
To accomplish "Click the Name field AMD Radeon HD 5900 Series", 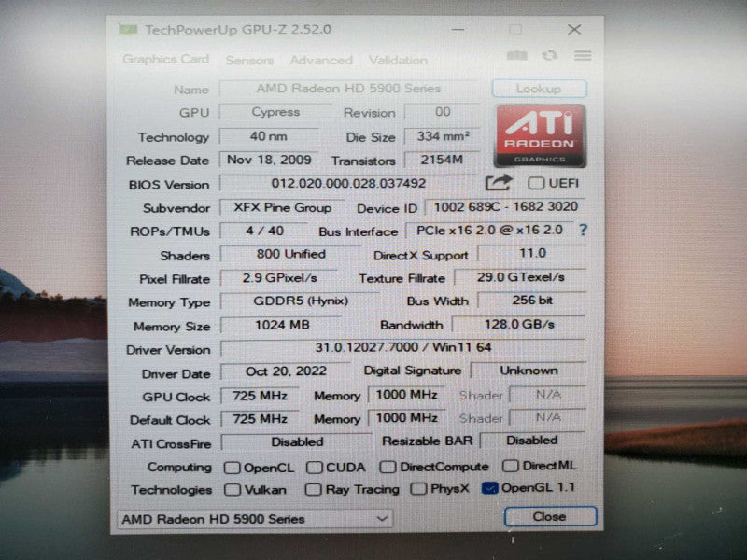I will [x=348, y=89].
